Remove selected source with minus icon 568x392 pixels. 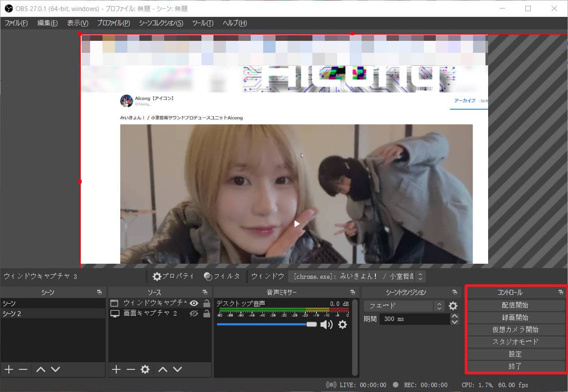(130, 369)
